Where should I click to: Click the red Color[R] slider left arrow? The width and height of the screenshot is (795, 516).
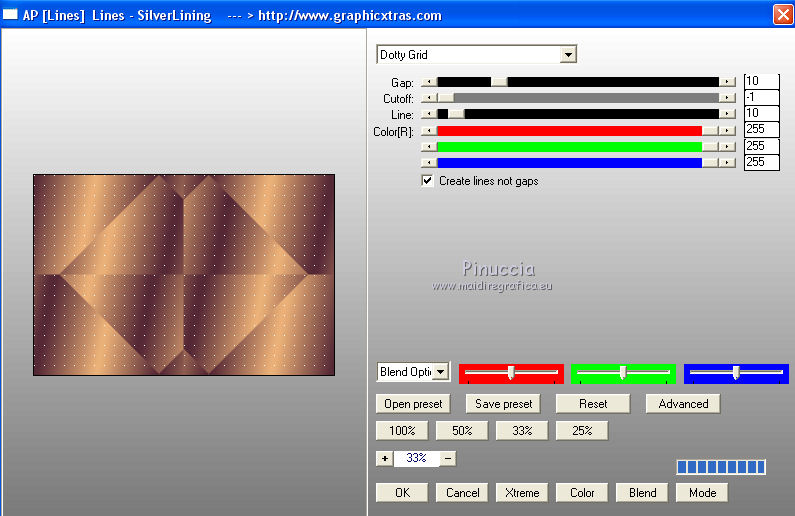click(x=429, y=131)
